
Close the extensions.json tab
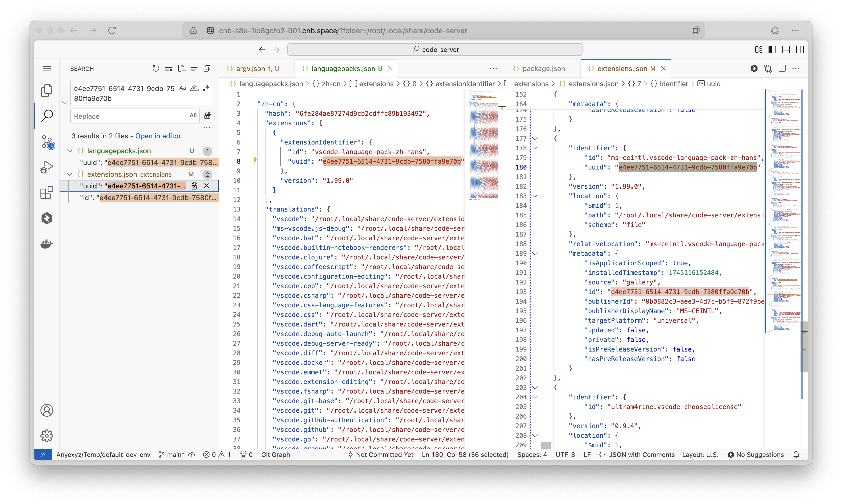[663, 69]
